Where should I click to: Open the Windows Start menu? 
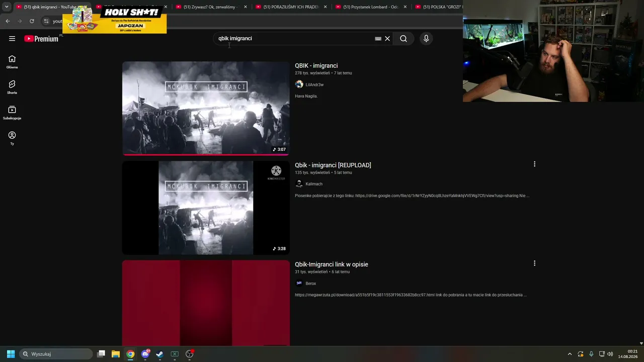11,354
